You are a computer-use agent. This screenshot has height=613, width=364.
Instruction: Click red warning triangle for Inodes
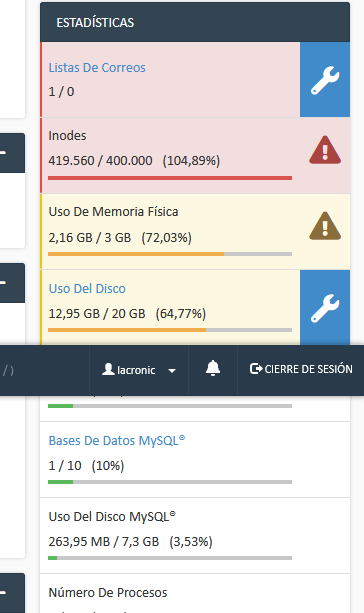pyautogui.click(x=325, y=151)
